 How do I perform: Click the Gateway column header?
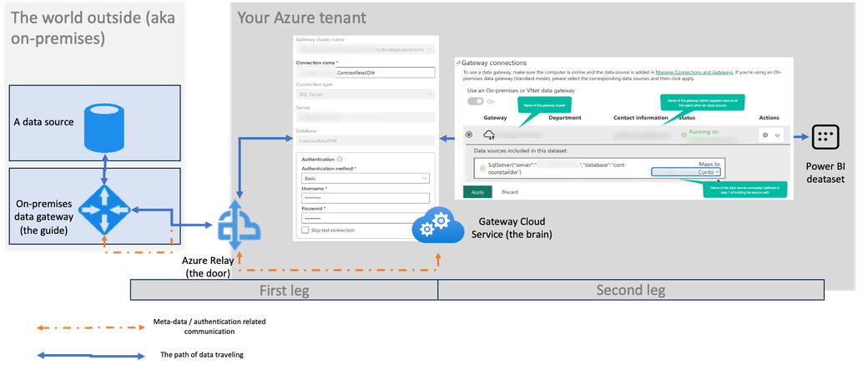click(495, 118)
